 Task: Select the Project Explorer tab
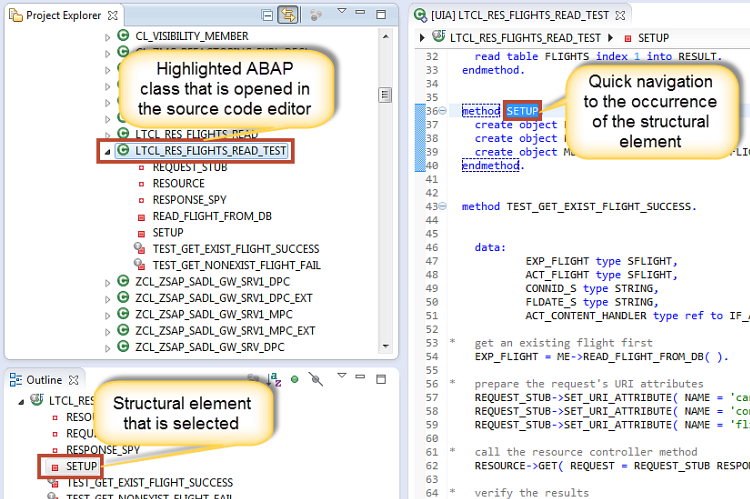(64, 15)
